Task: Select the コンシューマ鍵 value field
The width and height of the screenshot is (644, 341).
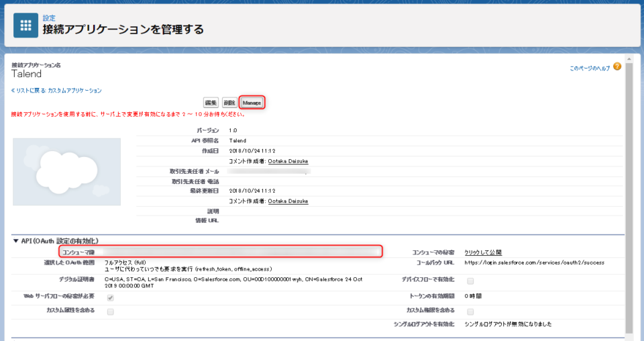Action: tap(241, 252)
